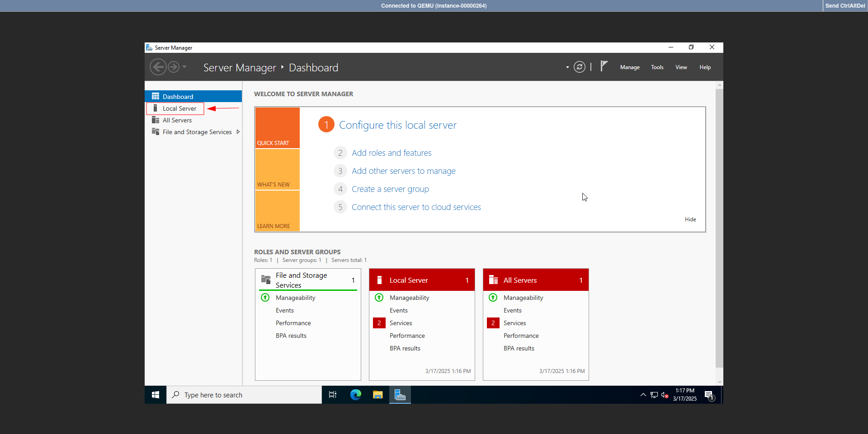
Task: Click BPA results under File and Storage Services
Action: (x=291, y=336)
